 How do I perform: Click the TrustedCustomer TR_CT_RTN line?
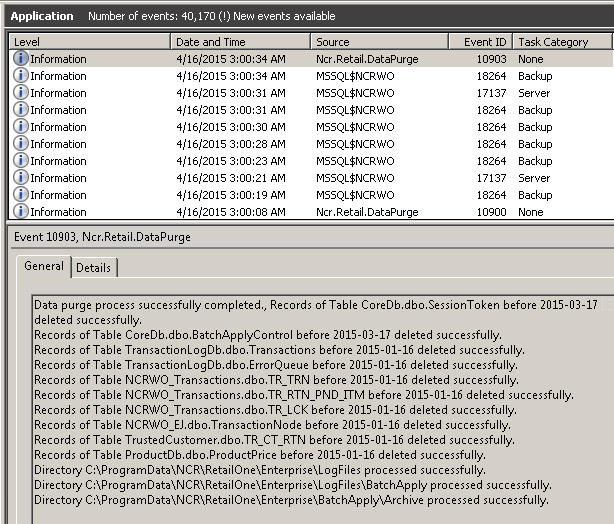pyautogui.click(x=274, y=439)
